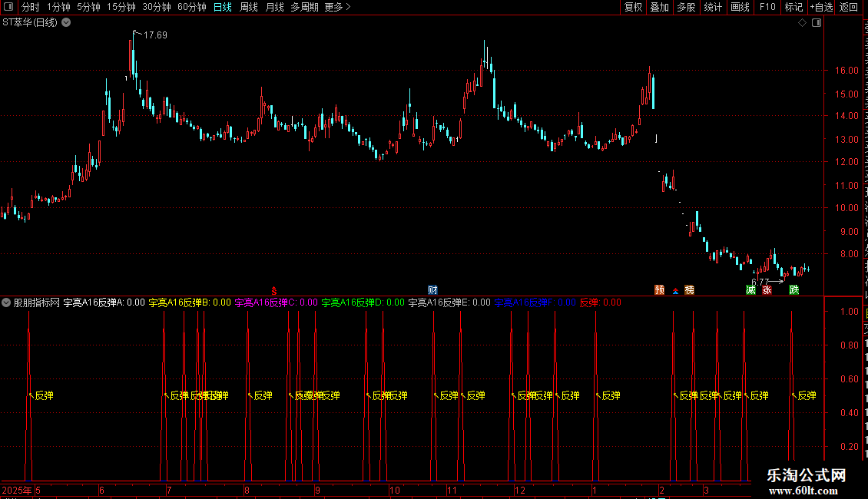Click month 12 on the time axis
Image resolution: width=868 pixels, height=499 pixels.
pyautogui.click(x=519, y=490)
